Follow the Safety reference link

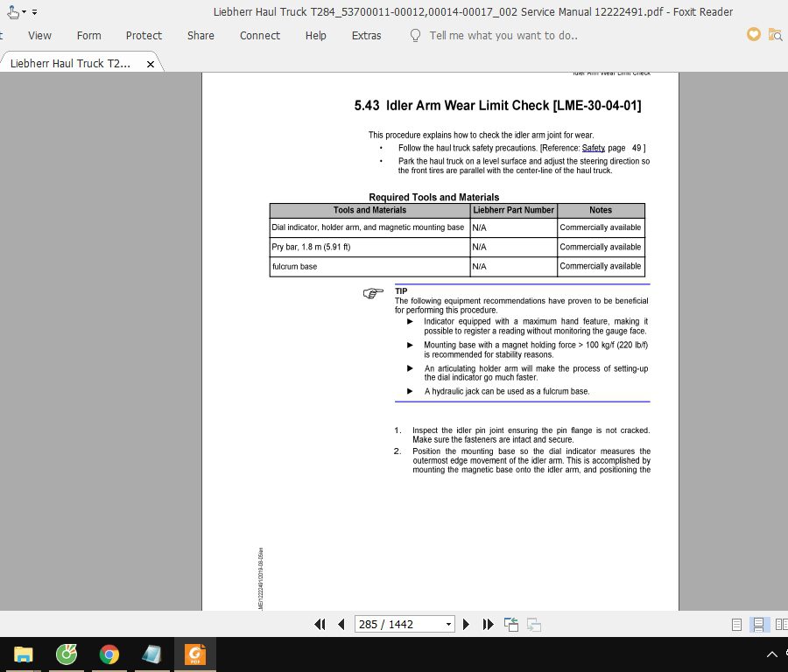pyautogui.click(x=593, y=148)
